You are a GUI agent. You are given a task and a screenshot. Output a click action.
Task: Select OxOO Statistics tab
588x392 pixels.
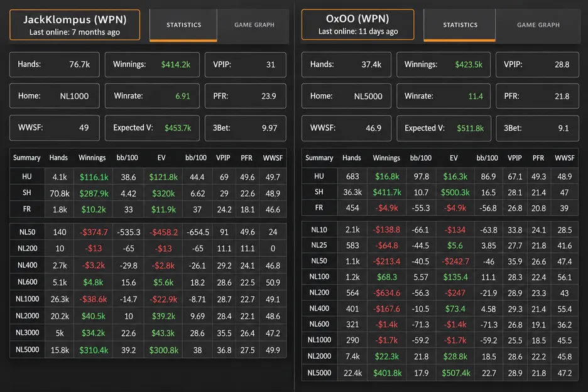point(460,24)
